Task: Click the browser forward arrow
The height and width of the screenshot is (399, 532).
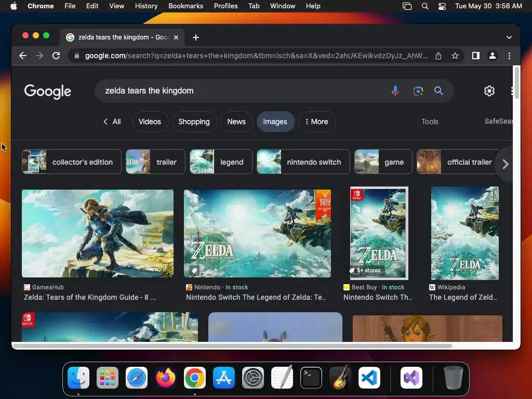Action: click(39, 56)
